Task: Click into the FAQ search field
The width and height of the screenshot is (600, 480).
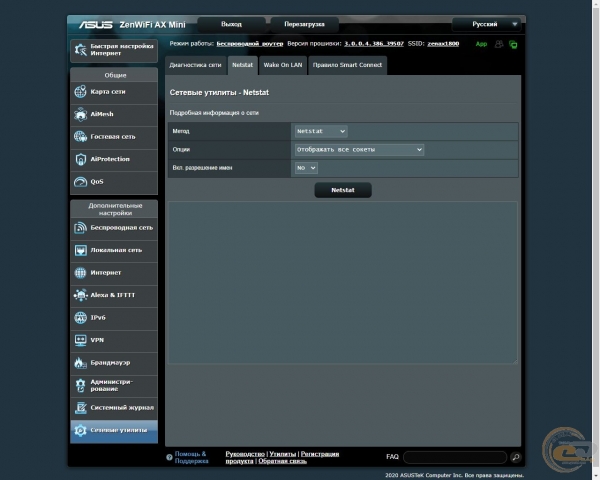Action: (455, 457)
